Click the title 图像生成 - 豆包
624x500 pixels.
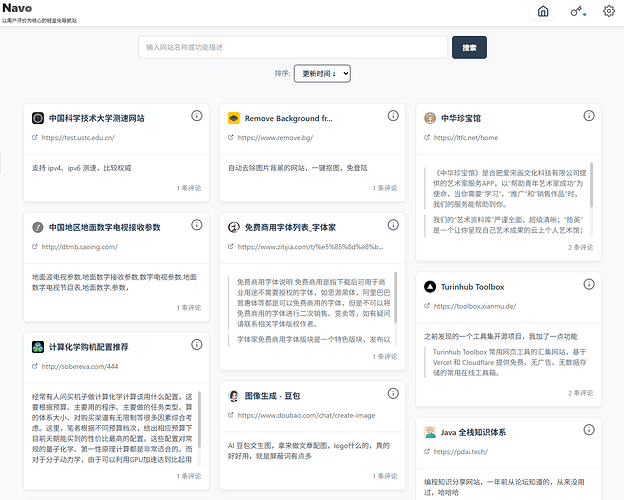(x=272, y=396)
